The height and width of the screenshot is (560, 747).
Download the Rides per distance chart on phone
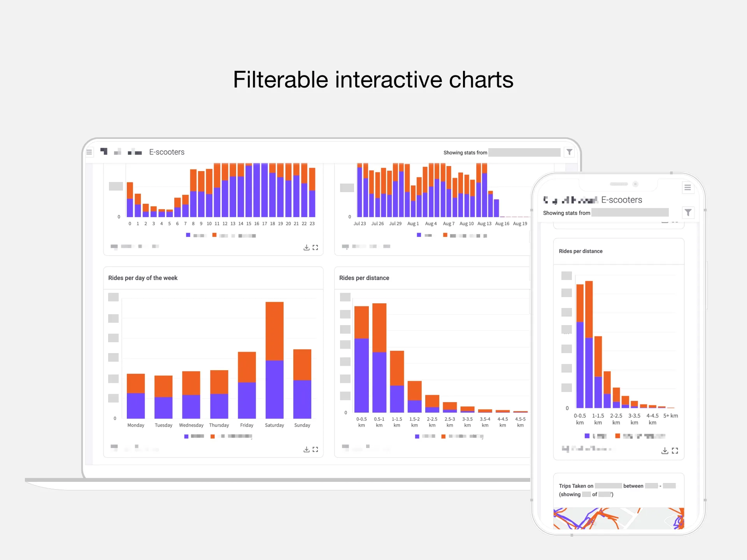(x=665, y=450)
